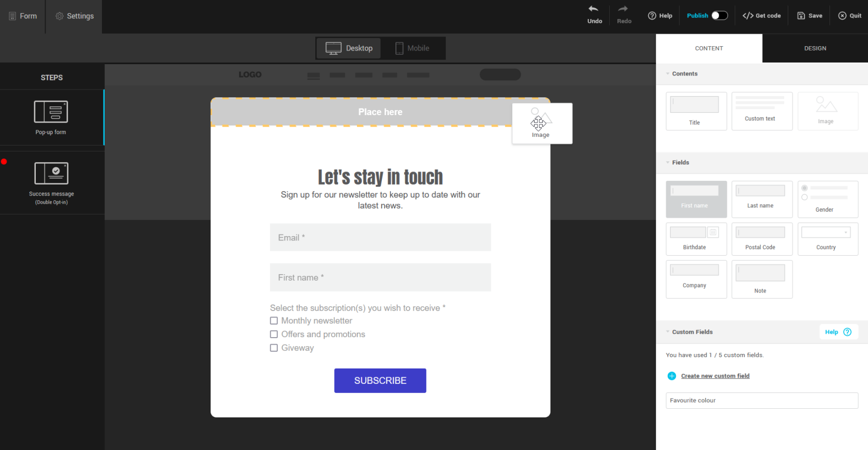The image size is (868, 450).
Task: Collapse the Fields section
Action: click(x=668, y=163)
